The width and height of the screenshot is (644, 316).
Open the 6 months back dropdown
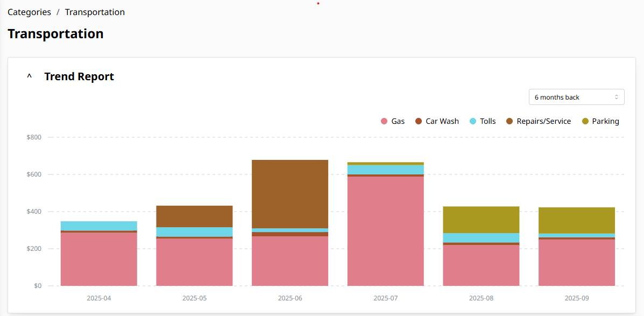pos(577,97)
